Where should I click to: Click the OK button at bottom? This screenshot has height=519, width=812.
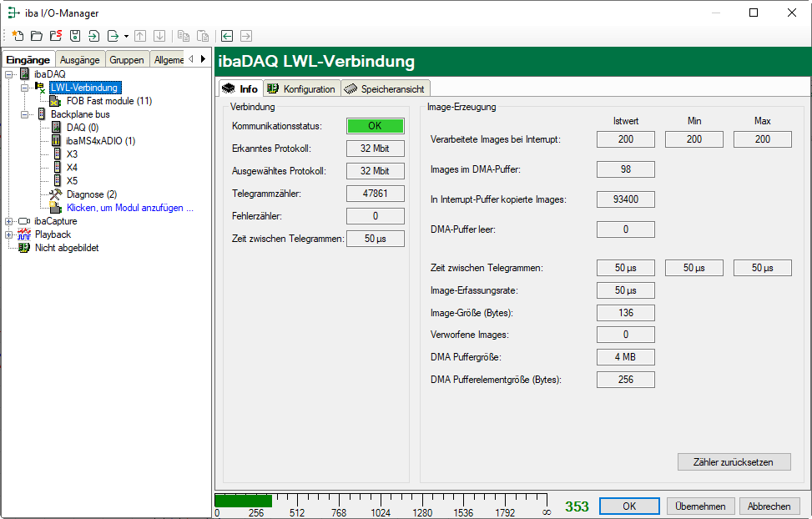pyautogui.click(x=629, y=506)
